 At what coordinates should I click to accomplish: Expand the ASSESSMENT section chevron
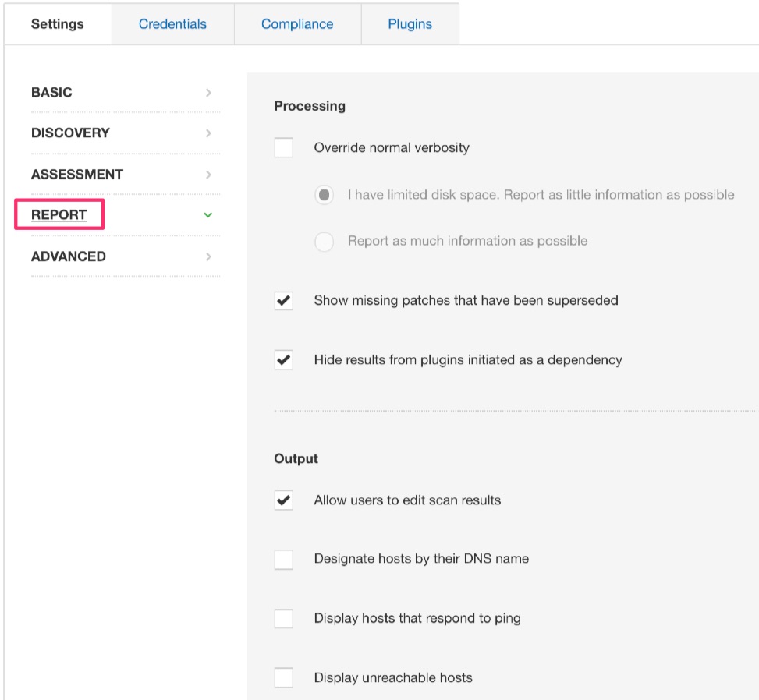(x=208, y=175)
